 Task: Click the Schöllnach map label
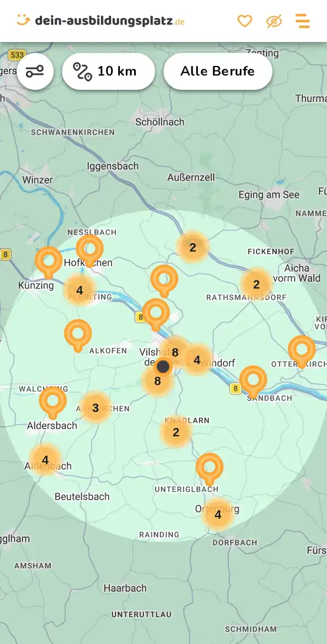160,122
